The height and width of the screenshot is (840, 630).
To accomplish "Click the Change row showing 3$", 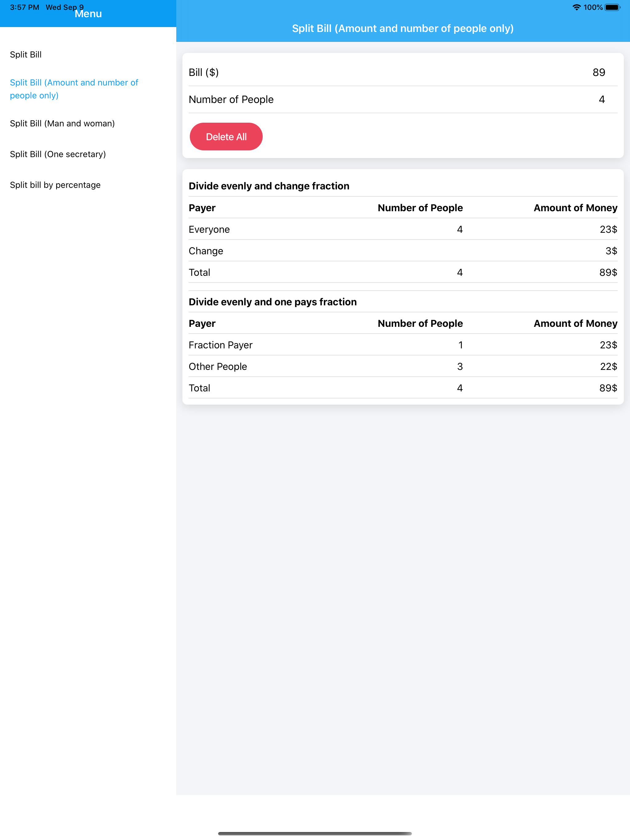I will click(402, 251).
